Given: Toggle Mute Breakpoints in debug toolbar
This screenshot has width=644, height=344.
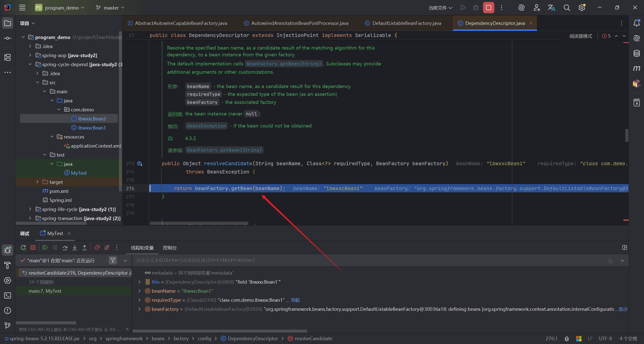Looking at the screenshot, I should pos(107,248).
